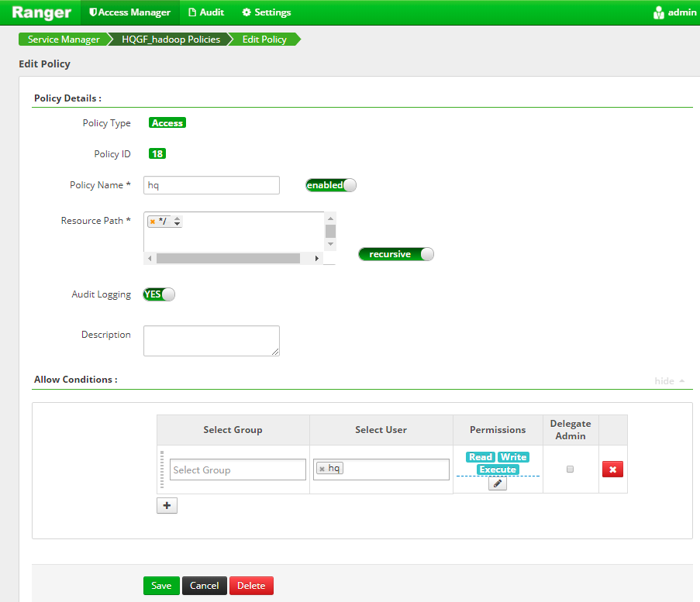
Task: Click the Read permission tag
Action: (x=481, y=457)
